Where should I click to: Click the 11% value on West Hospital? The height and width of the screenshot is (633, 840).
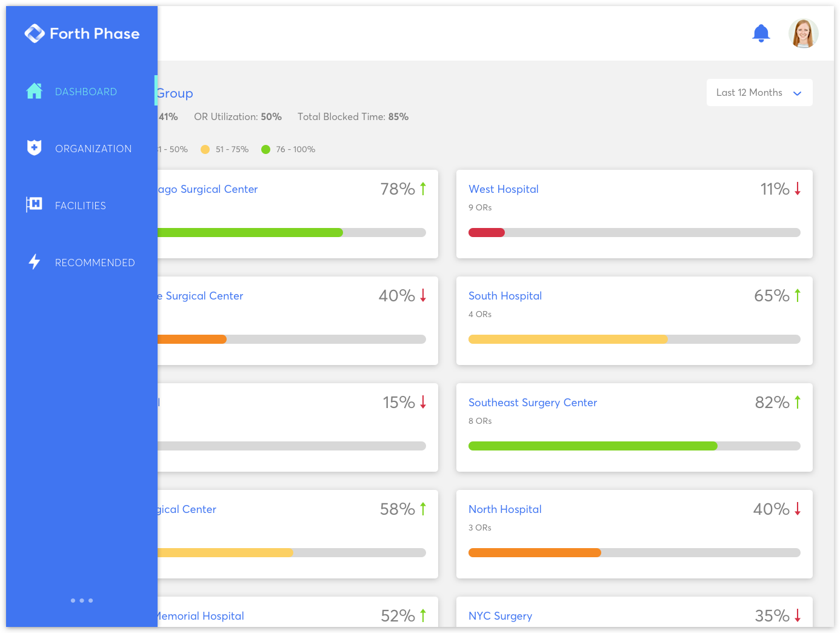click(775, 189)
